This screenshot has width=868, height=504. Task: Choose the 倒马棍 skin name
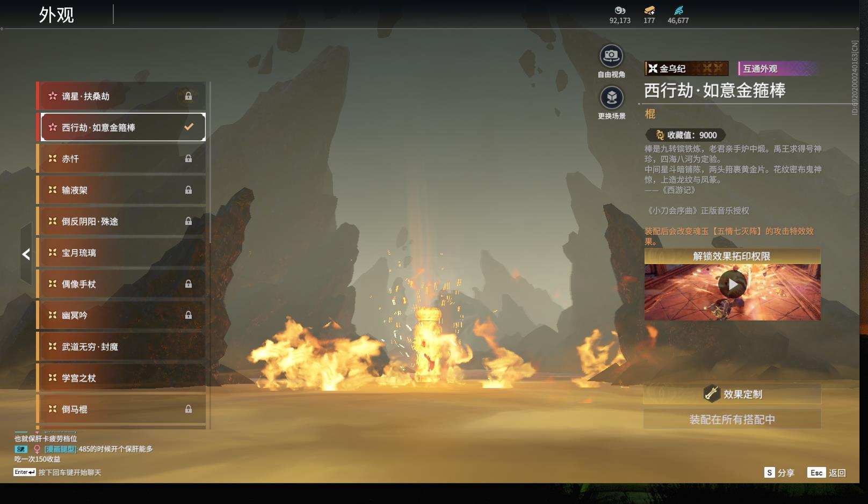(x=75, y=409)
